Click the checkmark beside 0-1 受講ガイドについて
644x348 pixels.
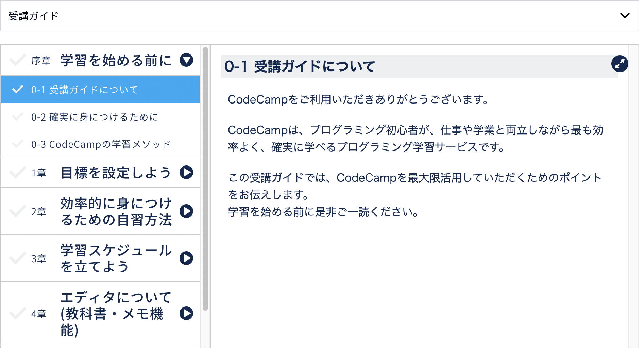click(18, 89)
